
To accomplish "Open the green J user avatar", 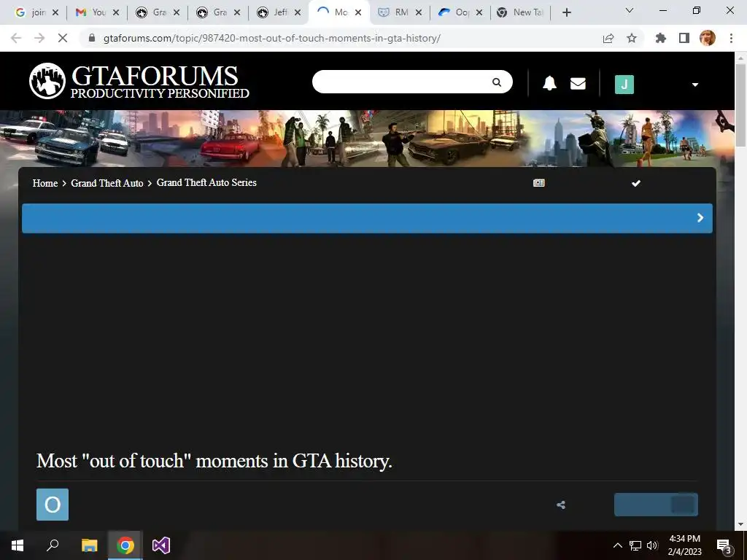I will (624, 85).
